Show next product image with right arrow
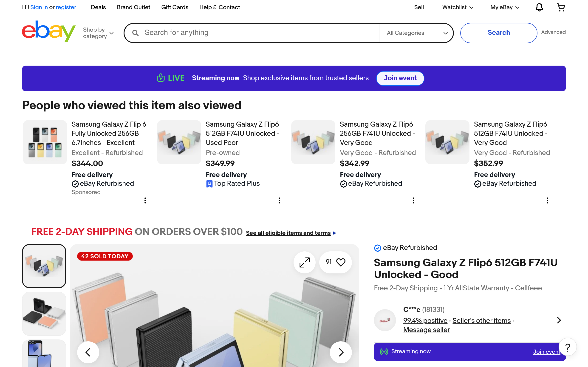This screenshot has height=367, width=588. point(341,352)
